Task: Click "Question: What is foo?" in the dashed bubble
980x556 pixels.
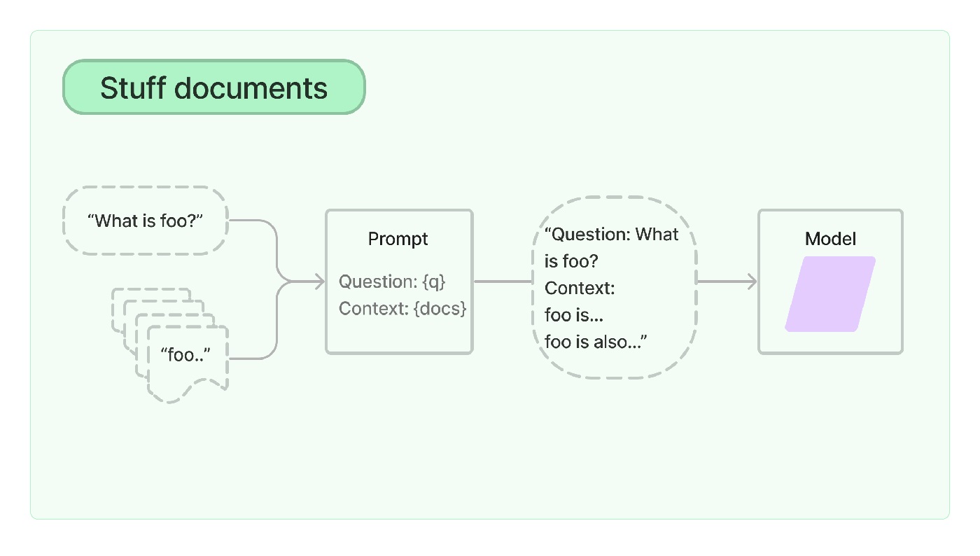Action: [610, 247]
